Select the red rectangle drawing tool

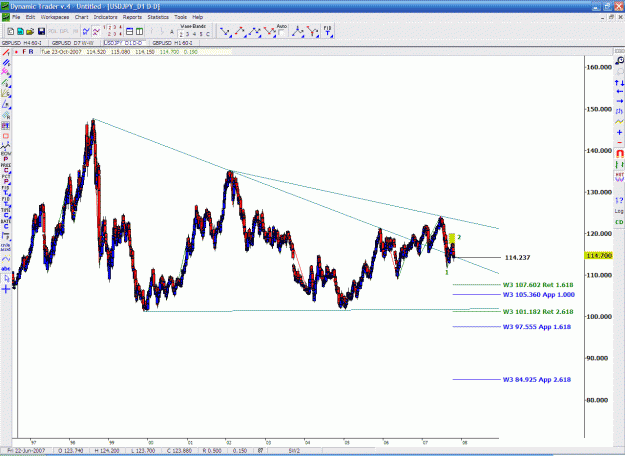(6, 136)
